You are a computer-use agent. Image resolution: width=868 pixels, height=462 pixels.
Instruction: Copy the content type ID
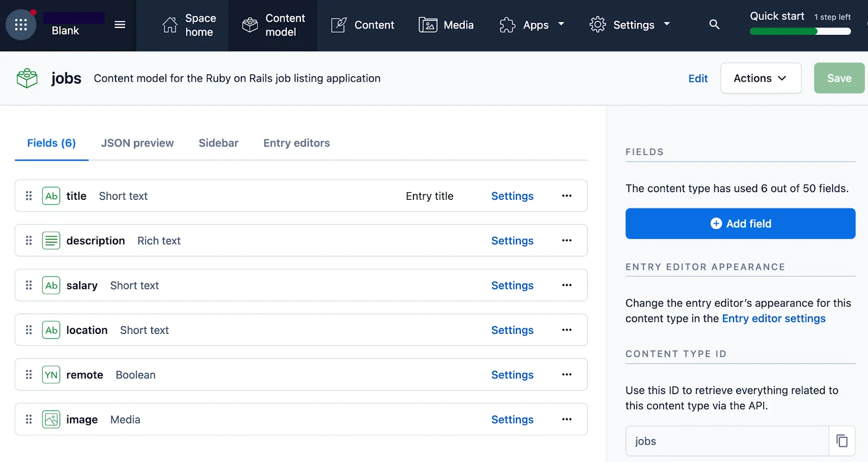tap(842, 441)
